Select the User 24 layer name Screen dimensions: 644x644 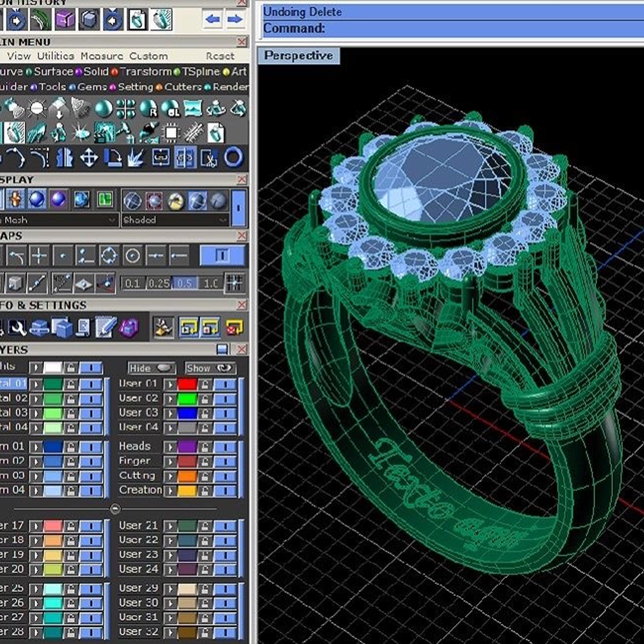click(138, 569)
